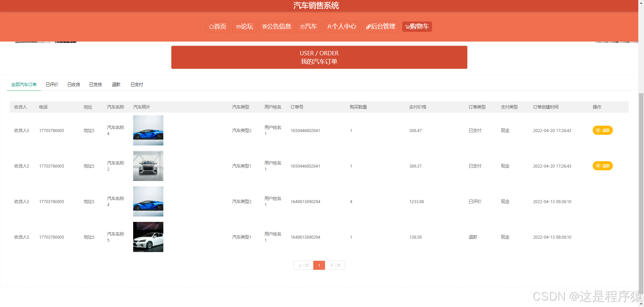Open 后台管理 backend management
The height and width of the screenshot is (307, 644).
(x=381, y=26)
